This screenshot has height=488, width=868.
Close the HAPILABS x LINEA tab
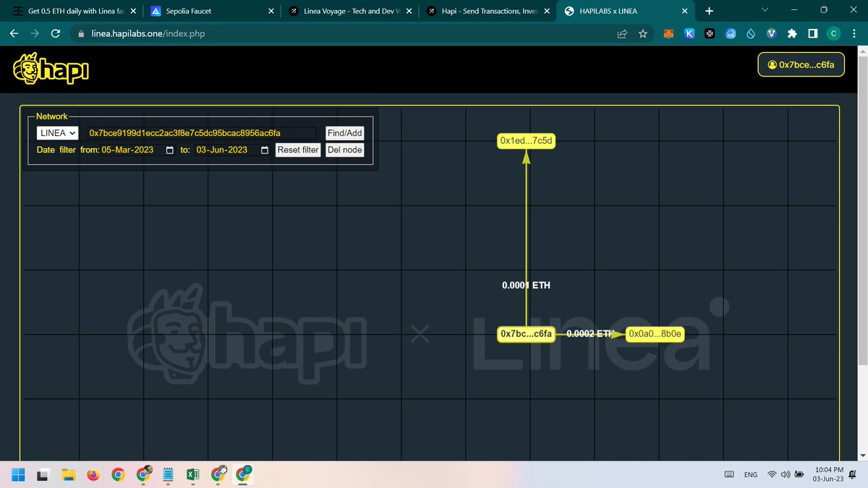coord(684,11)
